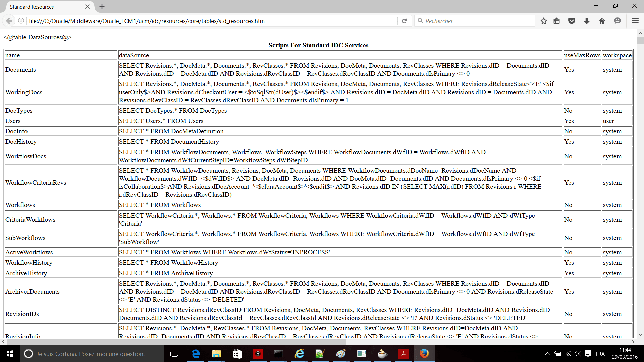Click the home page icon
The height and width of the screenshot is (362, 644).
[602, 21]
